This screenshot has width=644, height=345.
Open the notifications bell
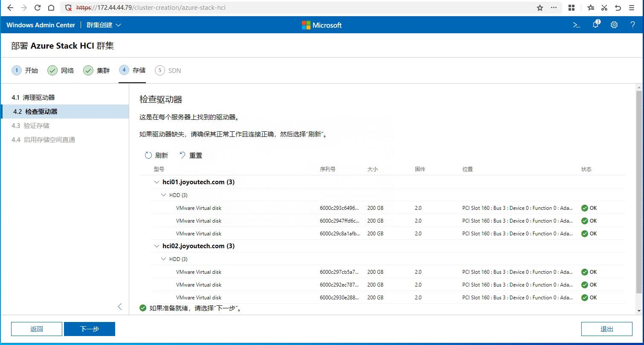pyautogui.click(x=596, y=25)
